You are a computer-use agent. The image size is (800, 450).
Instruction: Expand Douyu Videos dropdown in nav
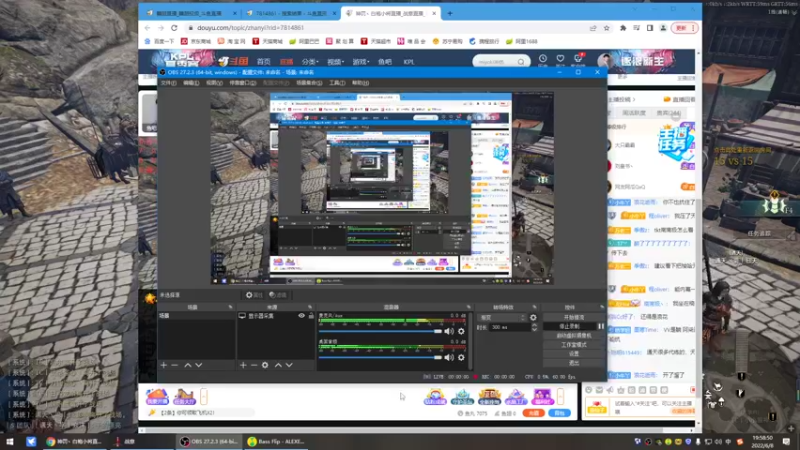click(x=335, y=62)
